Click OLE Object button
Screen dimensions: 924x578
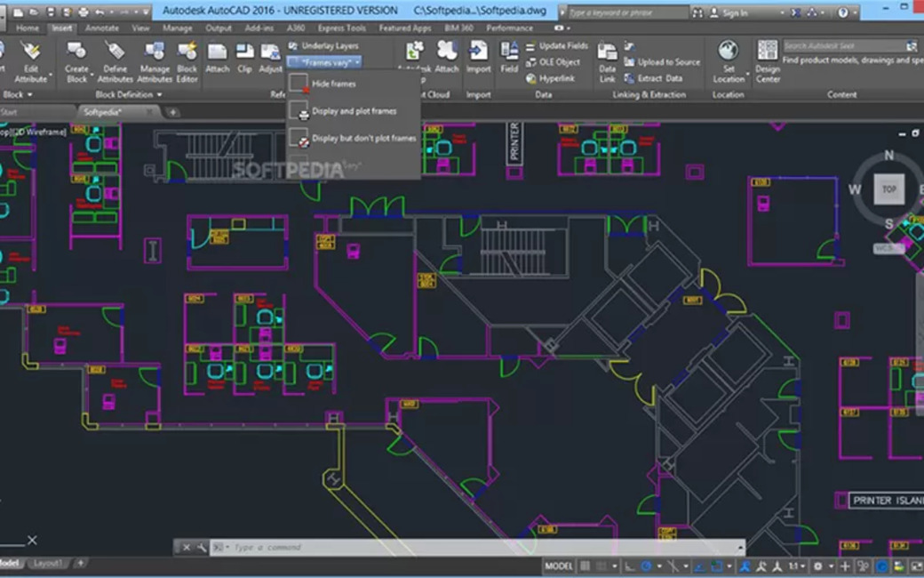point(554,62)
